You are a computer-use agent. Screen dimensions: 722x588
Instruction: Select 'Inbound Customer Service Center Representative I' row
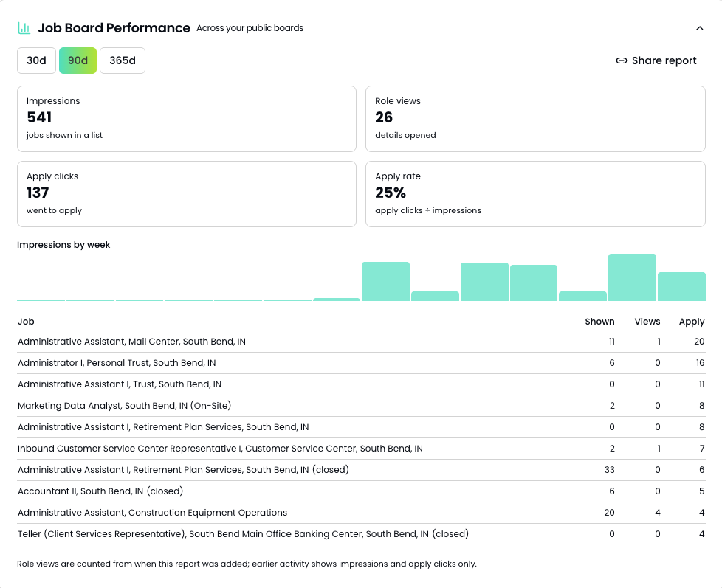361,449
